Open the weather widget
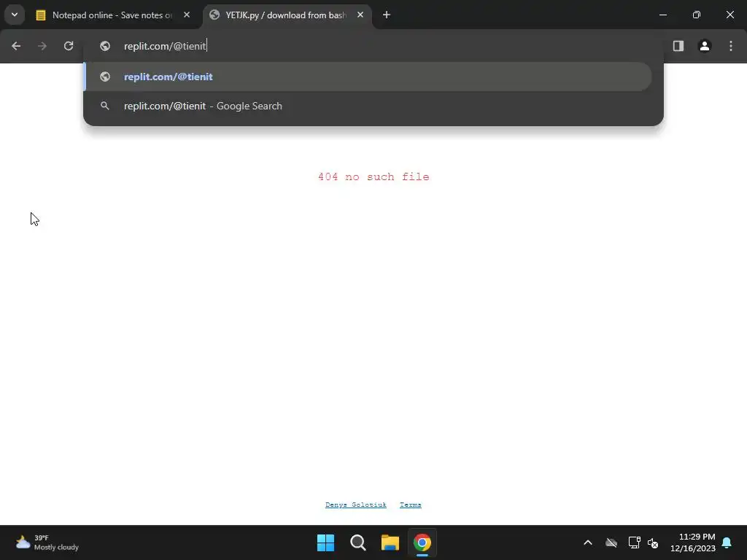 (47, 542)
